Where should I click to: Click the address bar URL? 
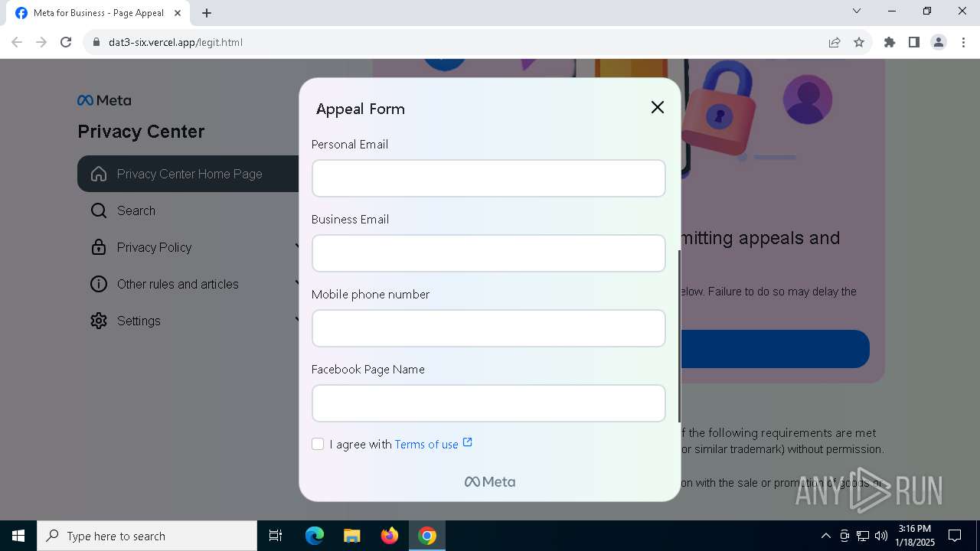click(175, 42)
